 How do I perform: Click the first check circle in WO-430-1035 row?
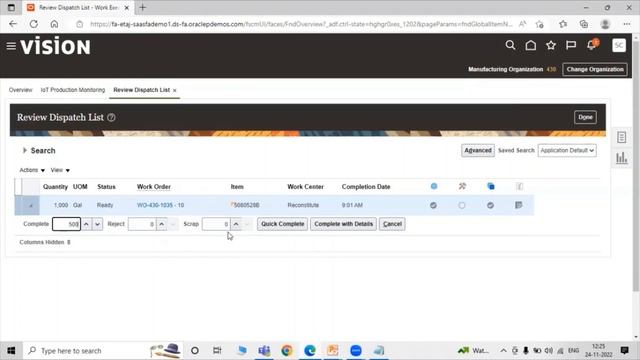pyautogui.click(x=433, y=205)
